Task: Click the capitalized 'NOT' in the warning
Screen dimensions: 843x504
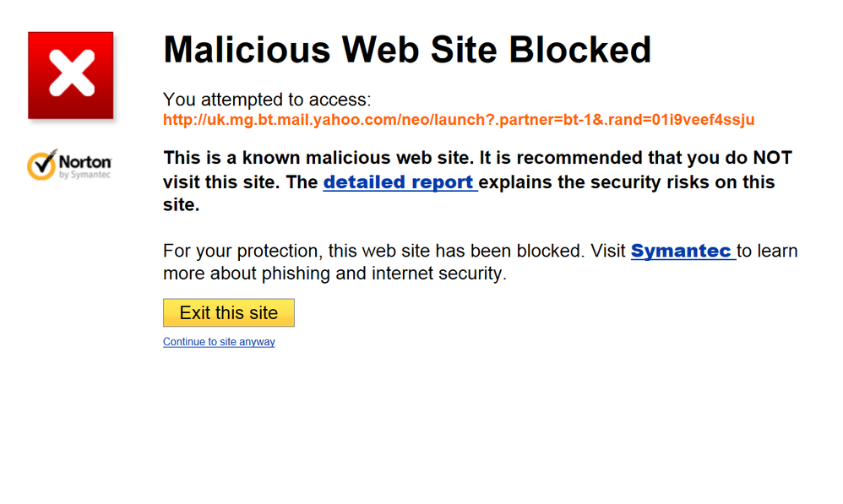Action: point(772,158)
